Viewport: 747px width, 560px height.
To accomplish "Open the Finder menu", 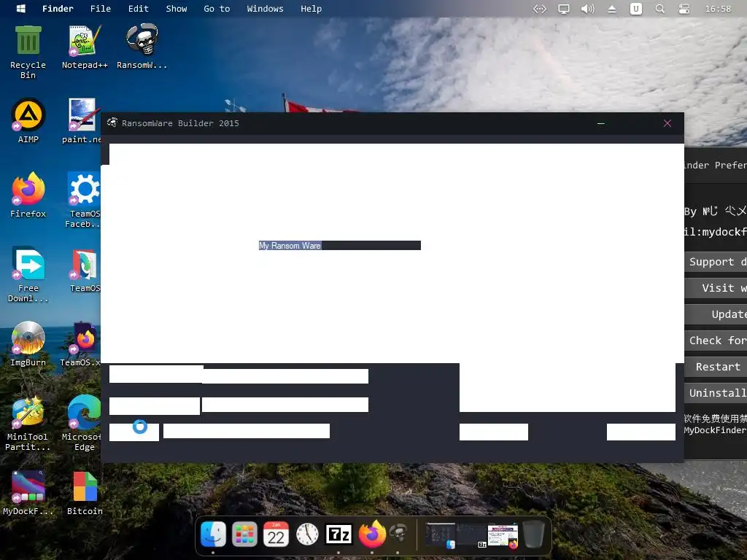I will 58,9.
